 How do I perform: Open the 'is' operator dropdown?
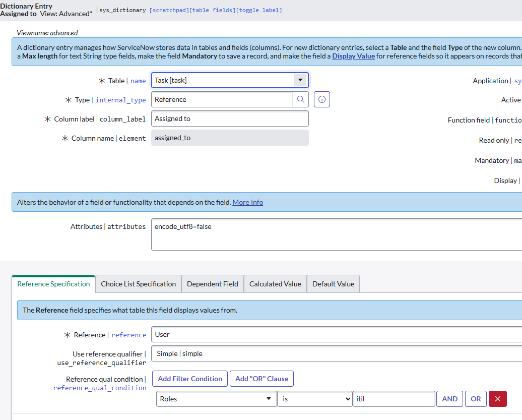click(x=314, y=399)
